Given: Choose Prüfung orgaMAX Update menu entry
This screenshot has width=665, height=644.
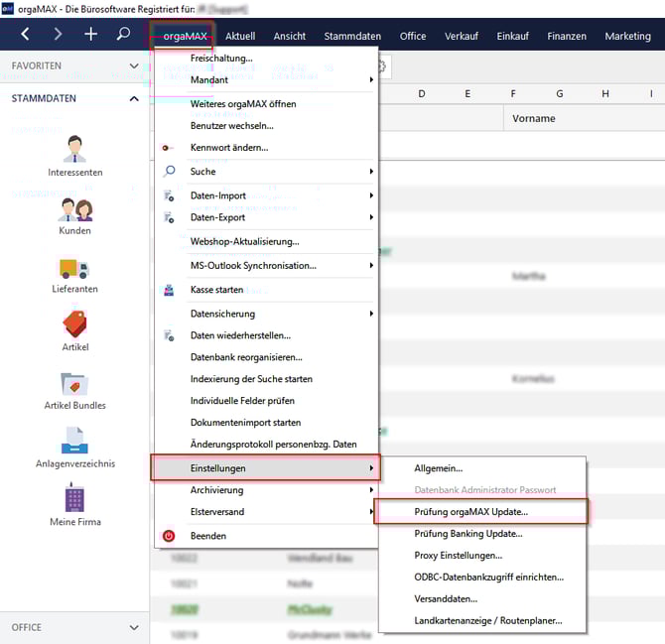Looking at the screenshot, I should pyautogui.click(x=470, y=512).
